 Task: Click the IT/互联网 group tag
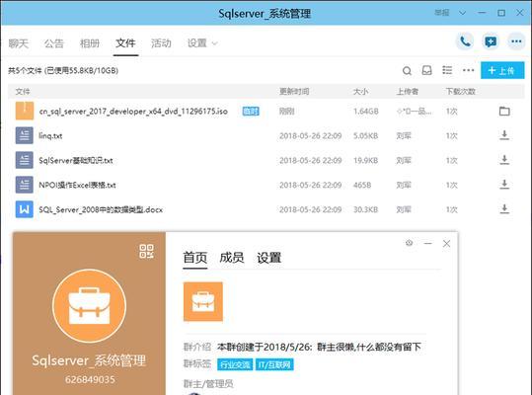tap(274, 364)
